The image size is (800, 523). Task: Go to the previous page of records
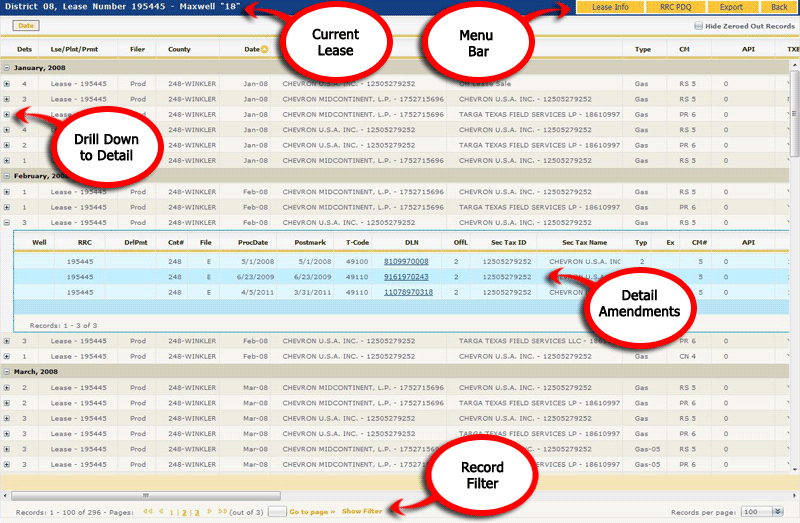tap(161, 511)
